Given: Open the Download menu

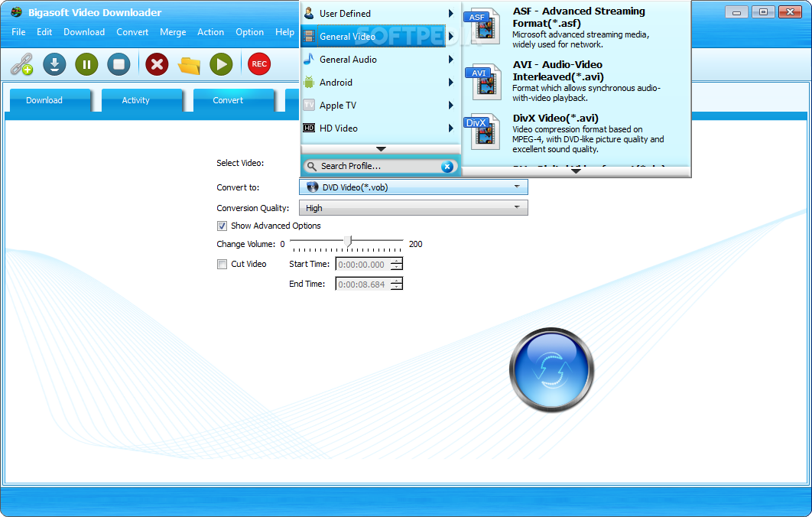Looking at the screenshot, I should click(84, 32).
